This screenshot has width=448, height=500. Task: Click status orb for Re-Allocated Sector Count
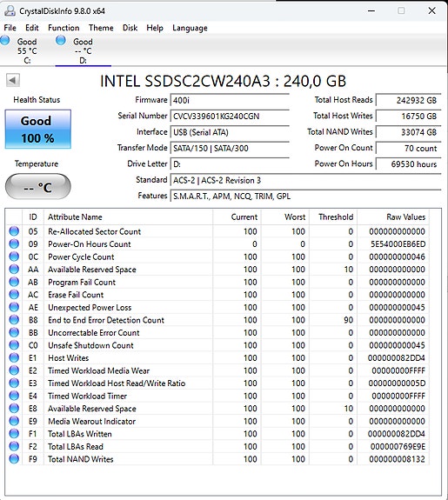14,231
